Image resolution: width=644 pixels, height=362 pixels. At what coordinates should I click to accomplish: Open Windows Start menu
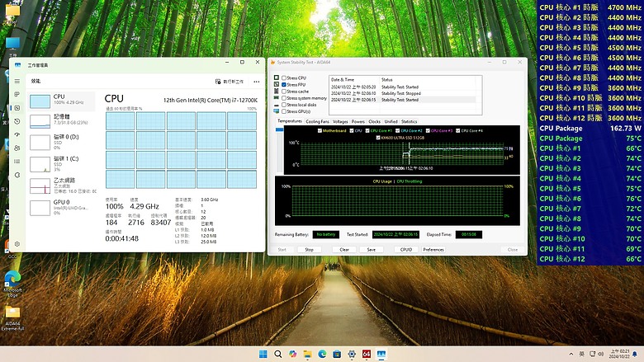click(x=263, y=355)
